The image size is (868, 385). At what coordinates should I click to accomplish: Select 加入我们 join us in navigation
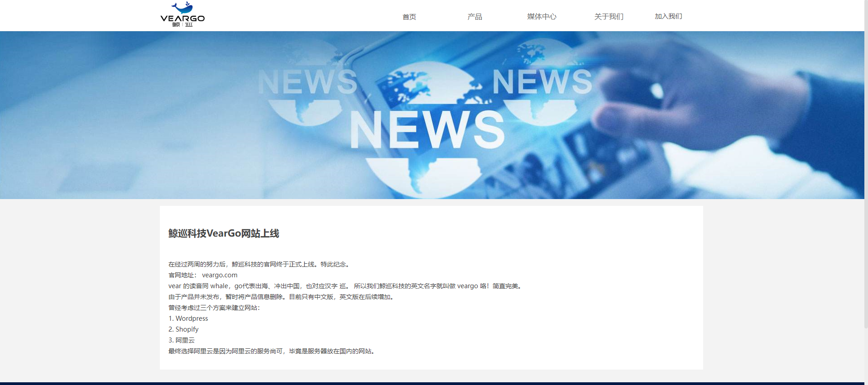[x=668, y=16]
